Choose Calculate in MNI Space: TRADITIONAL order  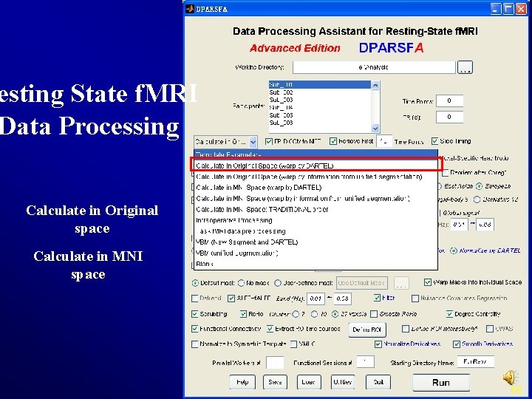click(x=316, y=209)
